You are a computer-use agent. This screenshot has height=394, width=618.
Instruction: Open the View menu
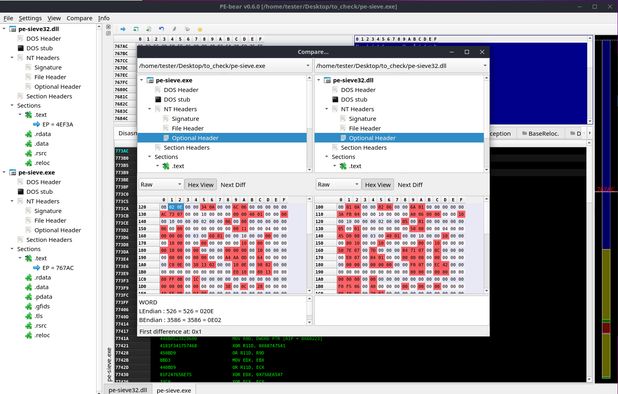pos(54,19)
